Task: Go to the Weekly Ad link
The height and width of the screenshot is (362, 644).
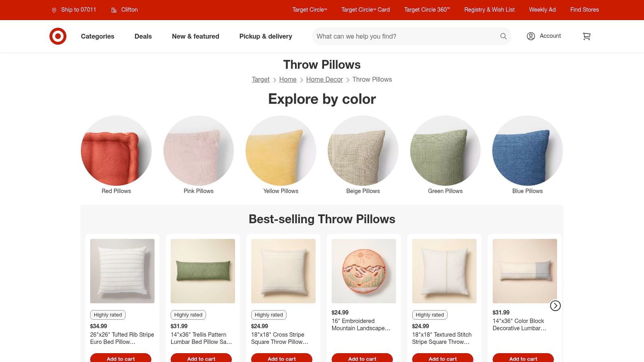Action: pyautogui.click(x=542, y=10)
